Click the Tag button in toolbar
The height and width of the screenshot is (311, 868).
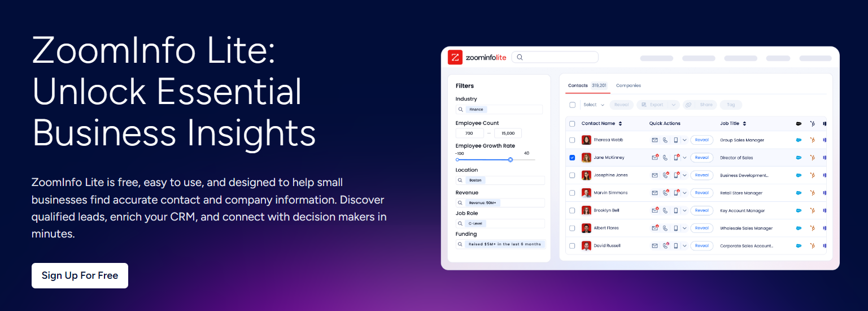(x=731, y=105)
